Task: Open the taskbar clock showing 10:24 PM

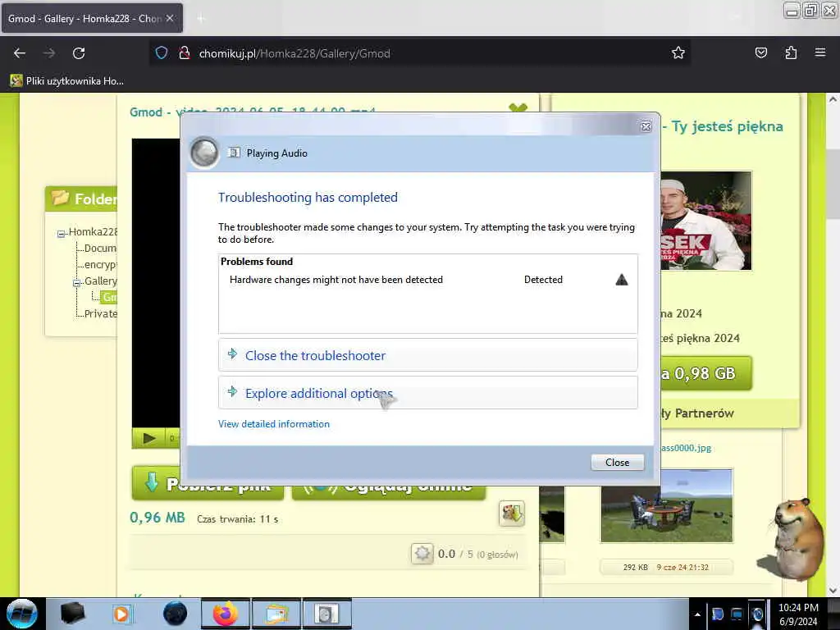Action: (x=798, y=614)
